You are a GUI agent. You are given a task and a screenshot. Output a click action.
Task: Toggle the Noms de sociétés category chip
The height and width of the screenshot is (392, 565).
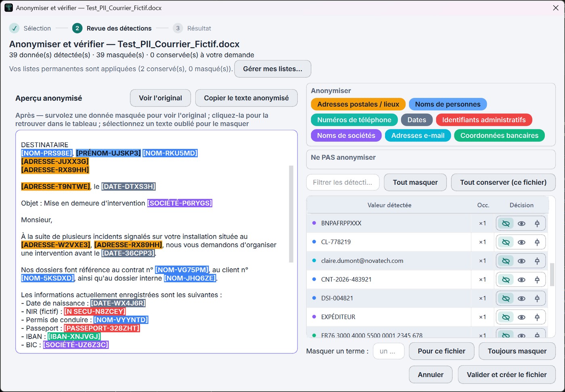346,136
